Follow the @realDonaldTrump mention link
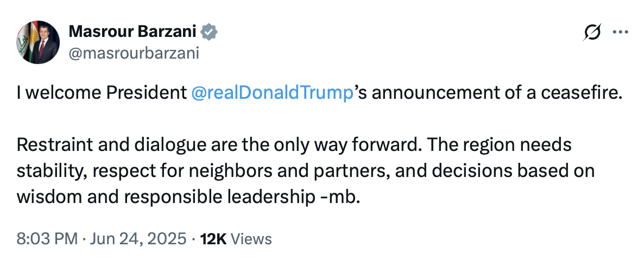644x266 pixels. coord(273,93)
